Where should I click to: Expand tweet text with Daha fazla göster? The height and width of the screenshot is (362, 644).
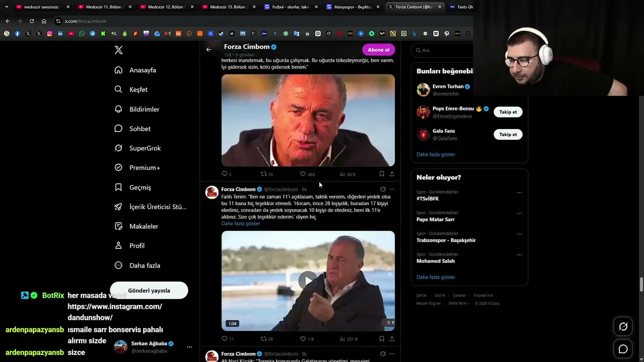pyautogui.click(x=240, y=224)
